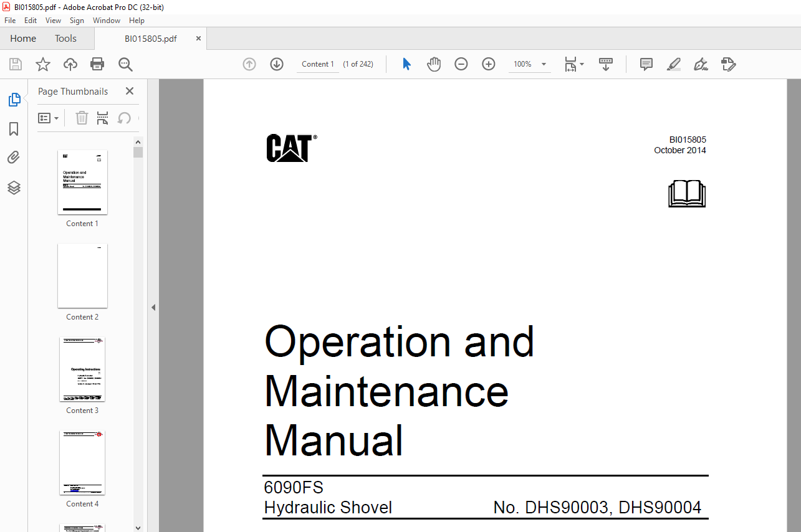
Task: Select the BI015805.pdf document tab
Action: coord(150,39)
